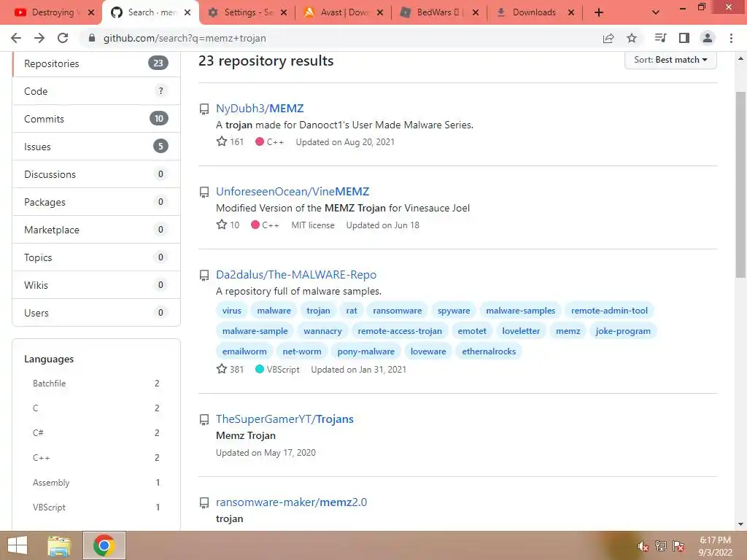Select Commits results filter
Image resolution: width=747 pixels, height=560 pixels.
(96, 119)
